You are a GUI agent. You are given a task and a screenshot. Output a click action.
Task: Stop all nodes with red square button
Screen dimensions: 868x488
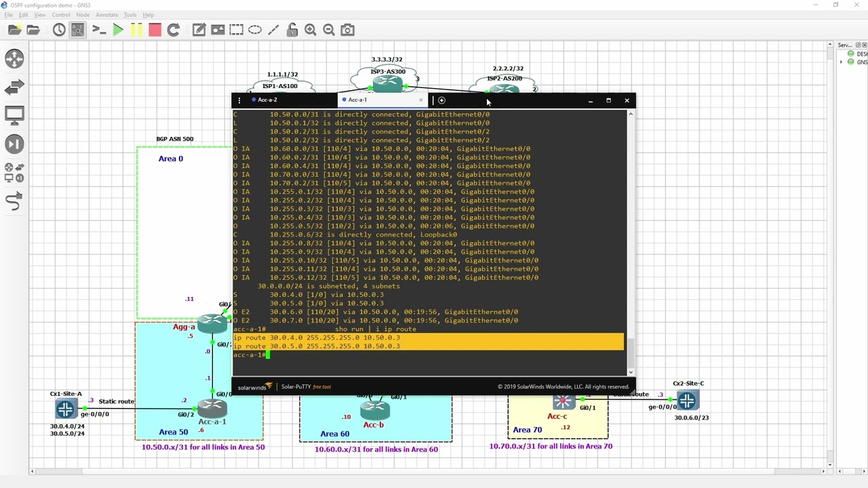[x=155, y=30]
